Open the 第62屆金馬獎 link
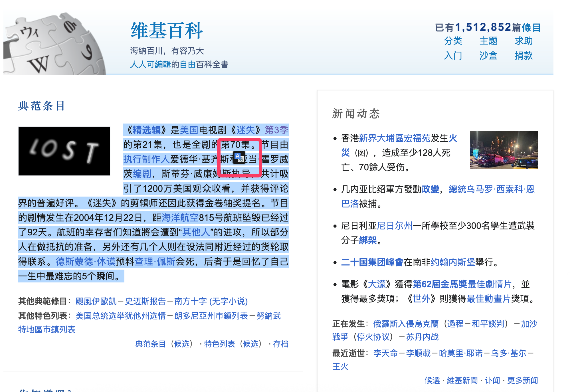 pos(440,284)
